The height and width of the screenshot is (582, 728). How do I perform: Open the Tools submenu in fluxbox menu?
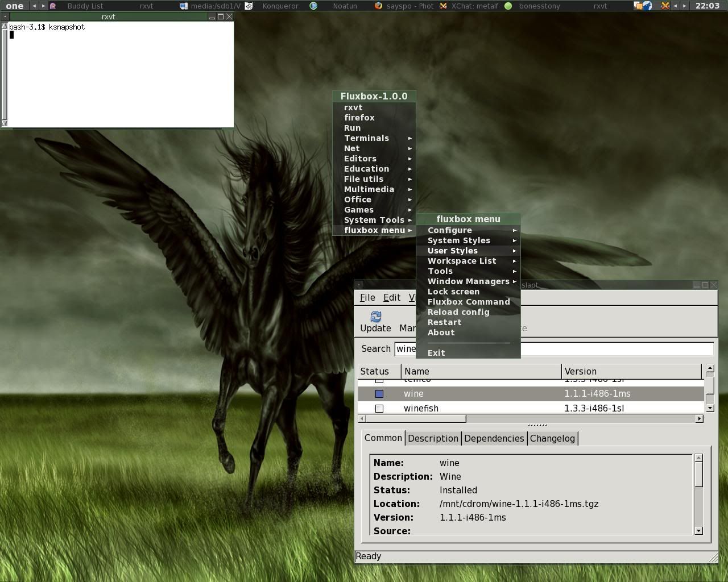click(x=468, y=271)
